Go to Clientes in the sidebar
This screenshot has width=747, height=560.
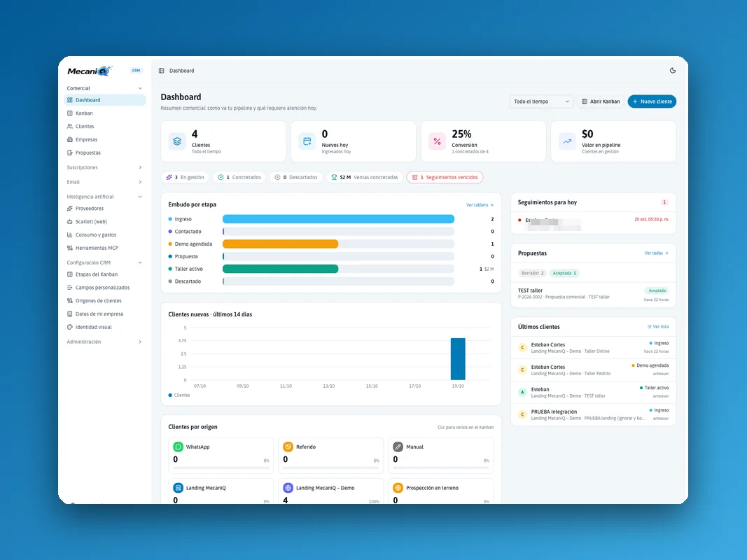105,126
